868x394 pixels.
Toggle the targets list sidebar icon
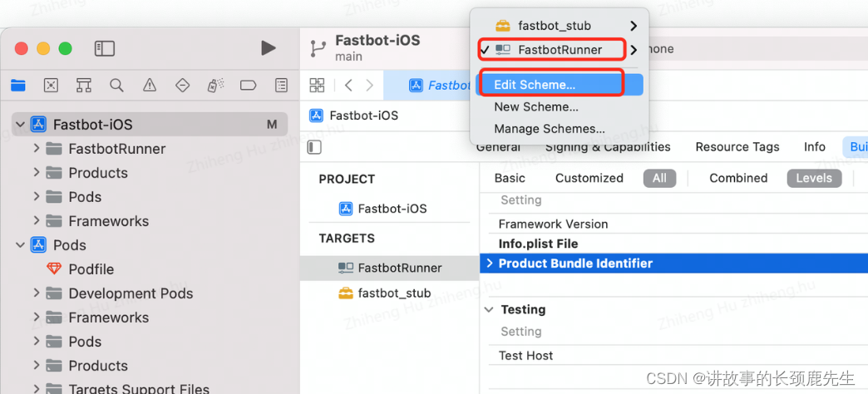[x=314, y=147]
